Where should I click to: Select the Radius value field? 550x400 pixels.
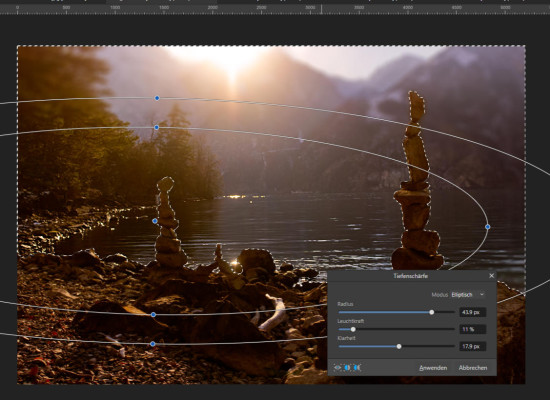pyautogui.click(x=472, y=312)
